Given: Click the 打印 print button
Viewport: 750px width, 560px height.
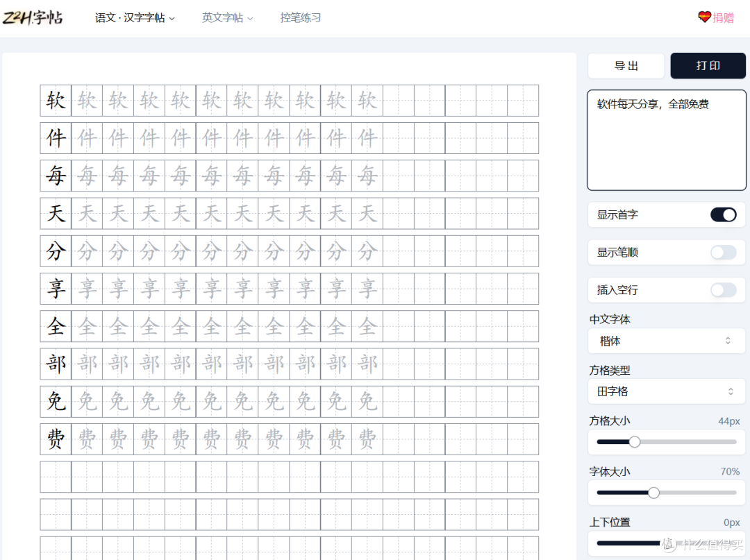Looking at the screenshot, I should pyautogui.click(x=708, y=66).
